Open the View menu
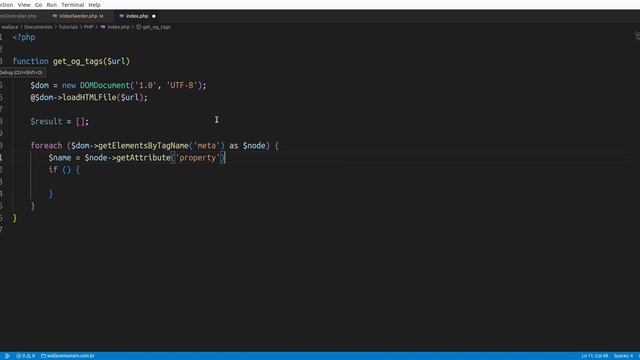640x360 pixels. tap(24, 5)
